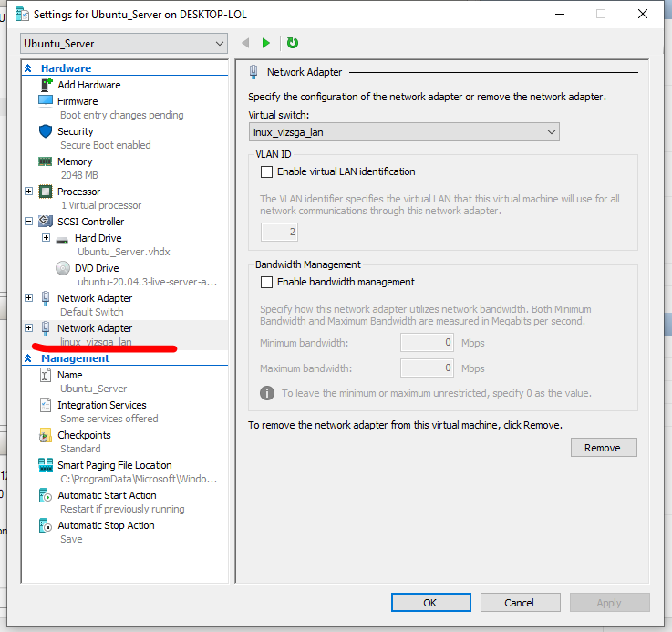
Task: Collapse the Hardware section header
Action: pos(28,68)
